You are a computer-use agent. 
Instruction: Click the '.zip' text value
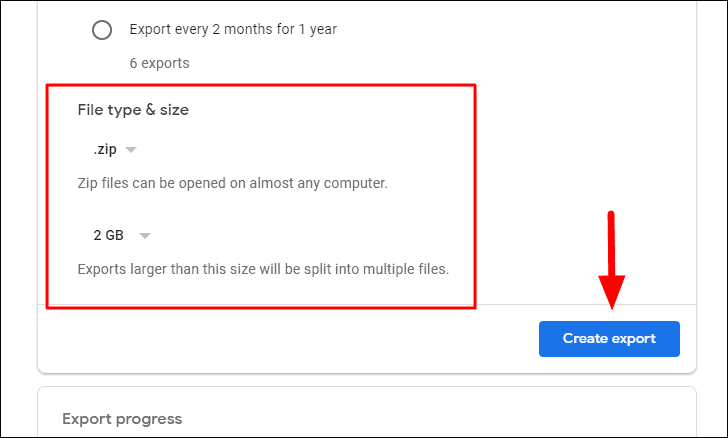pyautogui.click(x=105, y=150)
